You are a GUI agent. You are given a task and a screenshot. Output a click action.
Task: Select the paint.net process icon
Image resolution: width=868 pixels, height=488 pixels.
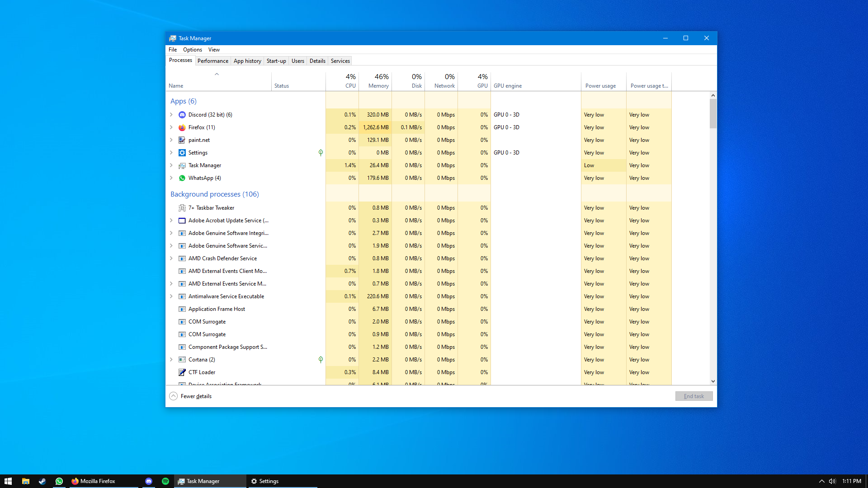tap(182, 140)
